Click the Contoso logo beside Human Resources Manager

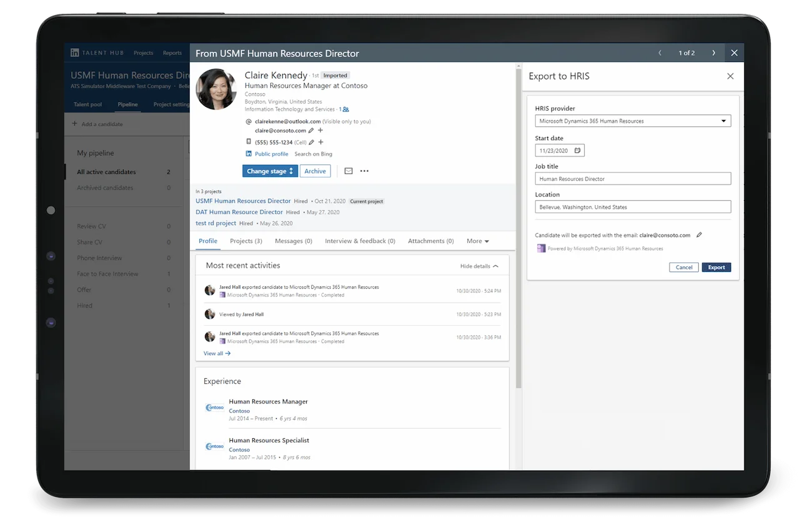click(x=214, y=408)
